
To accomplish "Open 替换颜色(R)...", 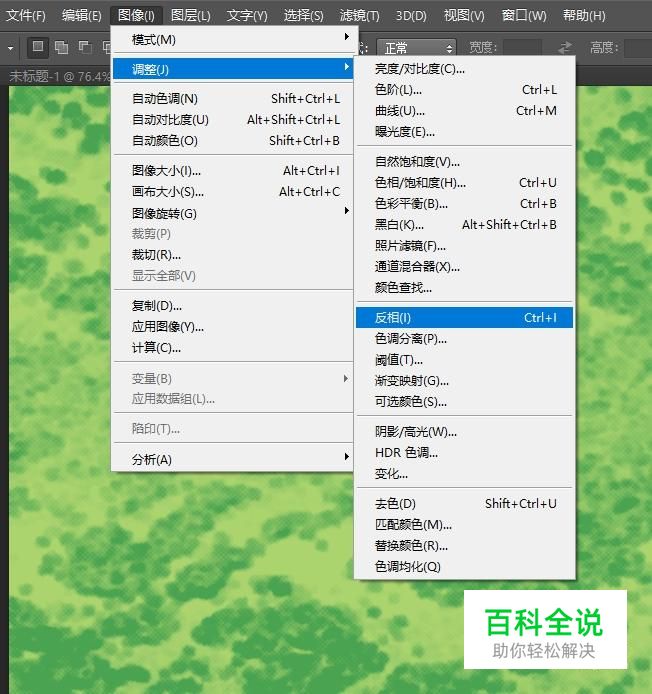I will [464, 546].
